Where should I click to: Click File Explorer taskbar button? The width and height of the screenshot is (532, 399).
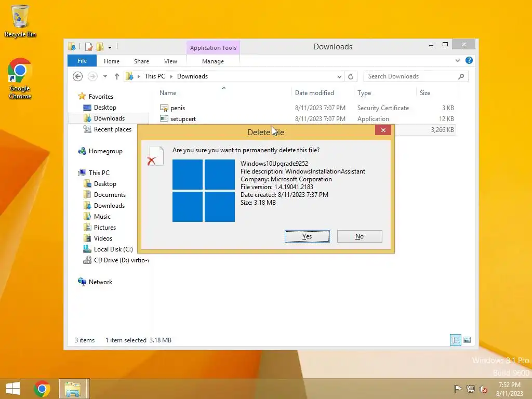click(73, 389)
